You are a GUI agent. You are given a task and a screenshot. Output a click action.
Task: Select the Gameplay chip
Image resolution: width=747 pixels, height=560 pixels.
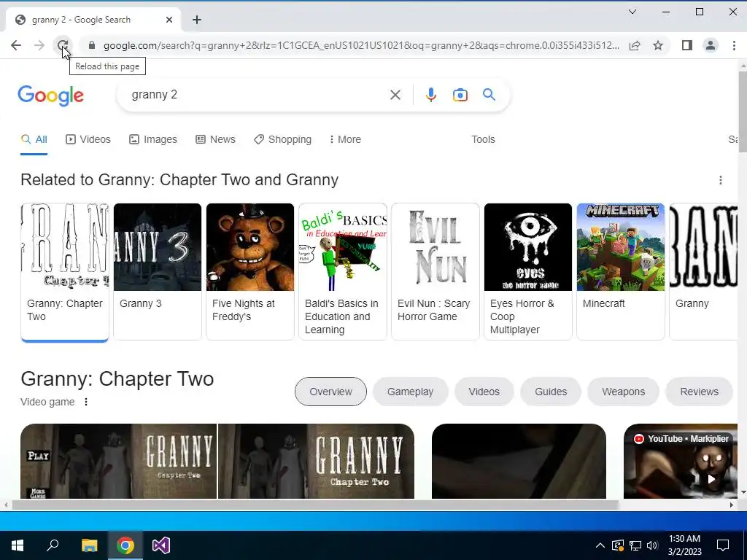pos(410,392)
